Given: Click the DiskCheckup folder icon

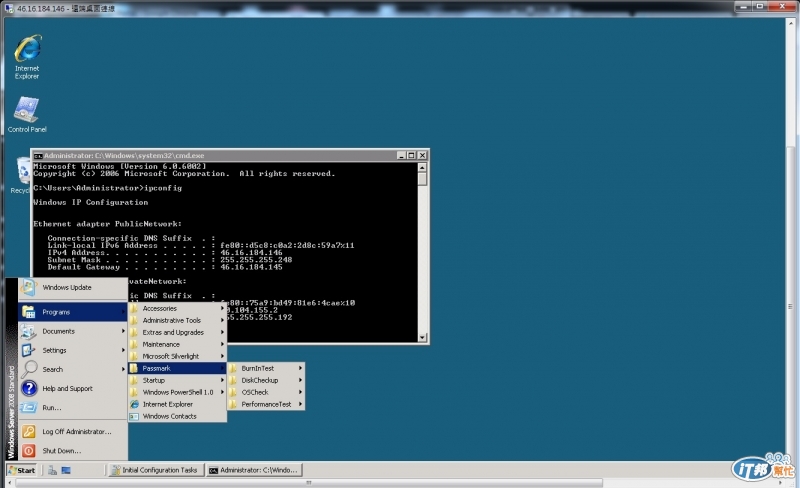Looking at the screenshot, I should click(x=233, y=380).
